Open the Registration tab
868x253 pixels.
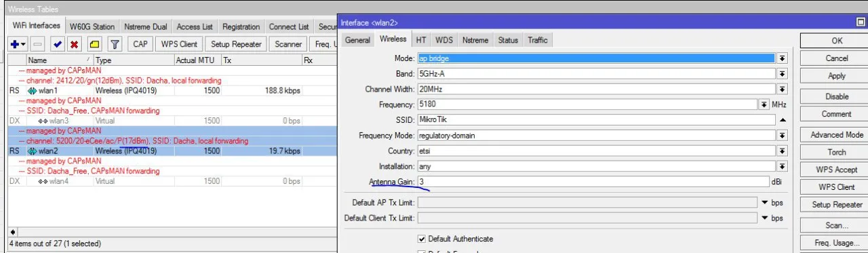click(241, 26)
